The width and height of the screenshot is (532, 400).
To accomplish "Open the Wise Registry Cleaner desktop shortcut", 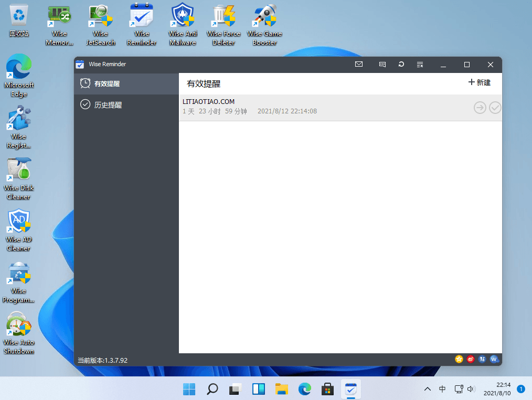I will point(19,128).
